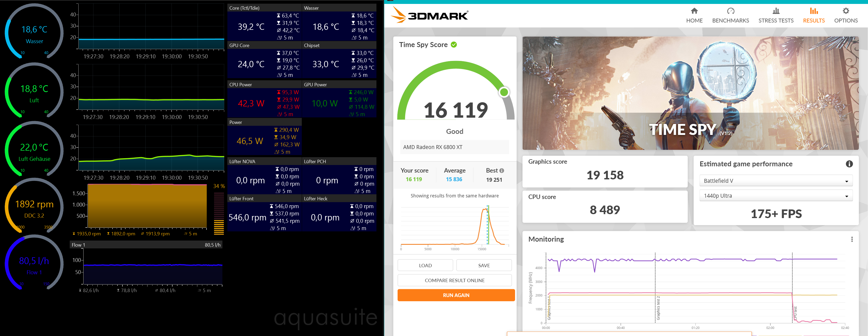The width and height of the screenshot is (868, 336).
Task: Click the LOAD button
Action: 425,265
